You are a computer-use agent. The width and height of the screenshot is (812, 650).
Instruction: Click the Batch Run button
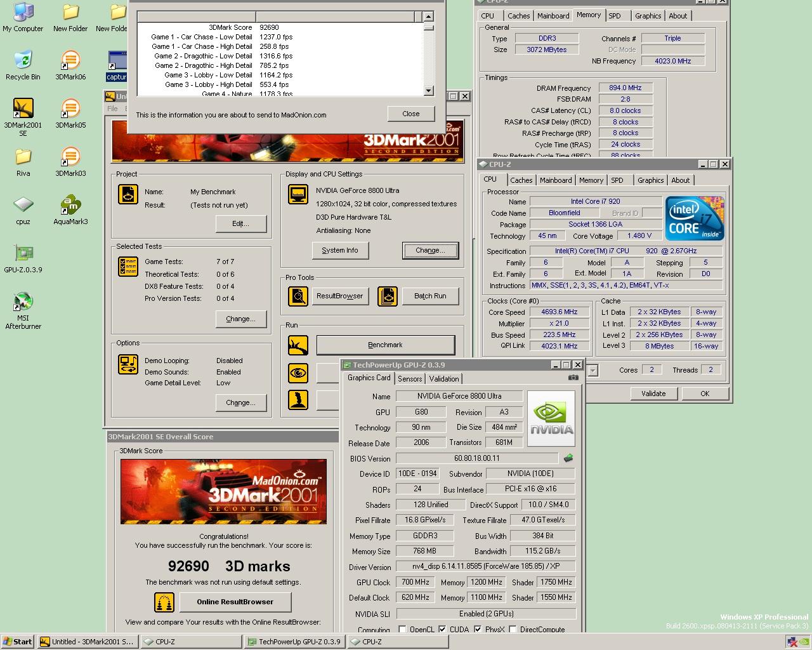tap(430, 296)
